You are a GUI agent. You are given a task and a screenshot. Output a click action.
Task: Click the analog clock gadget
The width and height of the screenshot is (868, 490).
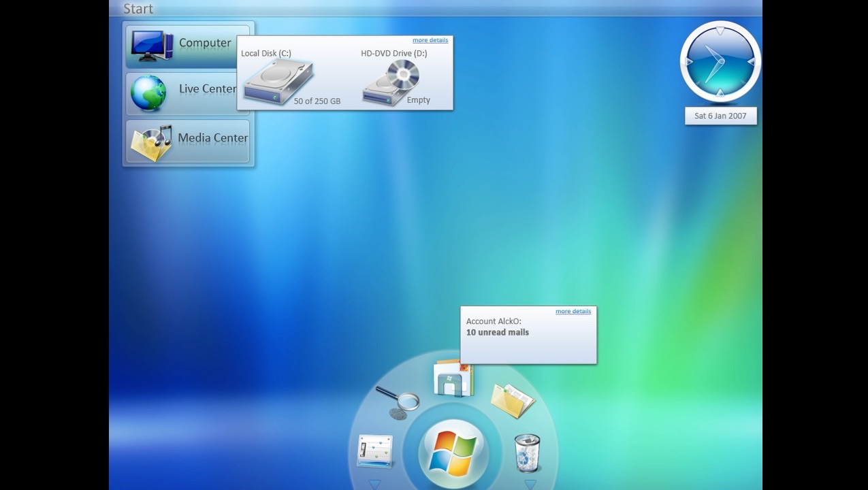pos(720,61)
